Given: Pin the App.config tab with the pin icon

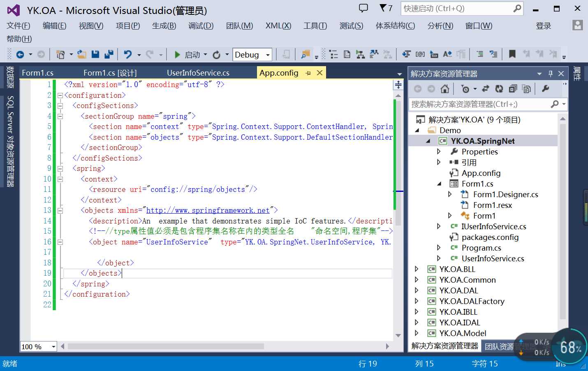Looking at the screenshot, I should coord(308,73).
